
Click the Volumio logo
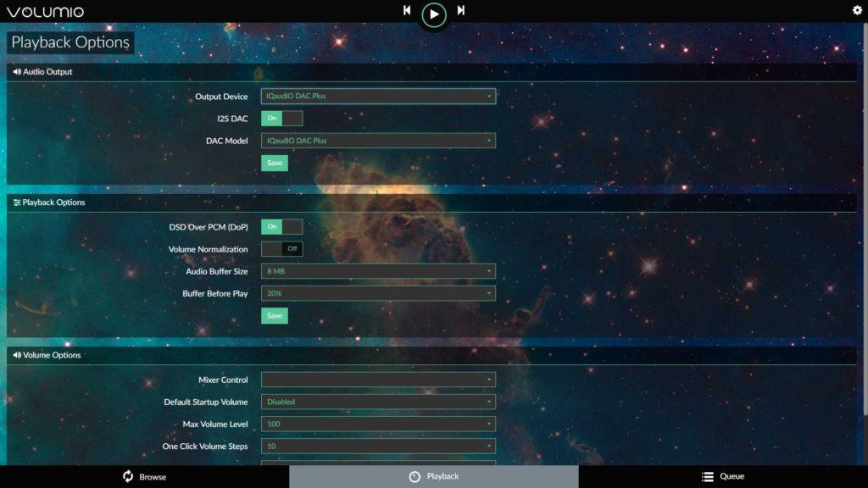(x=45, y=12)
